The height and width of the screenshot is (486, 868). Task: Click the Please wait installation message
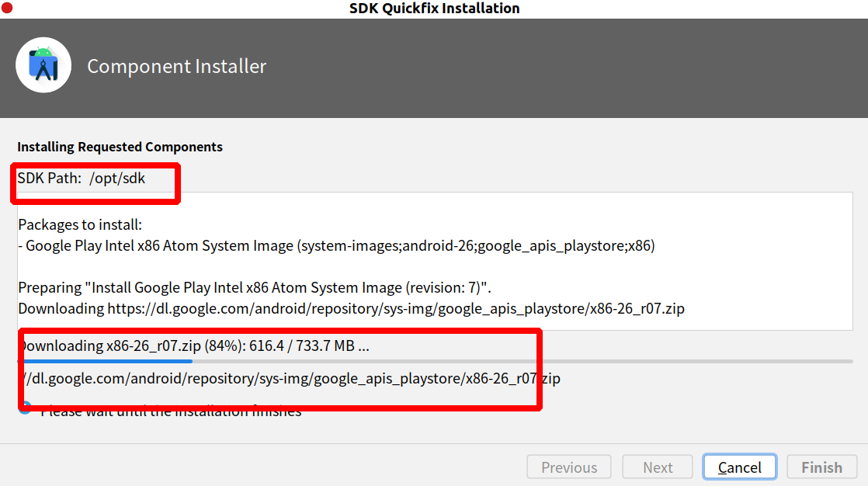pos(171,412)
